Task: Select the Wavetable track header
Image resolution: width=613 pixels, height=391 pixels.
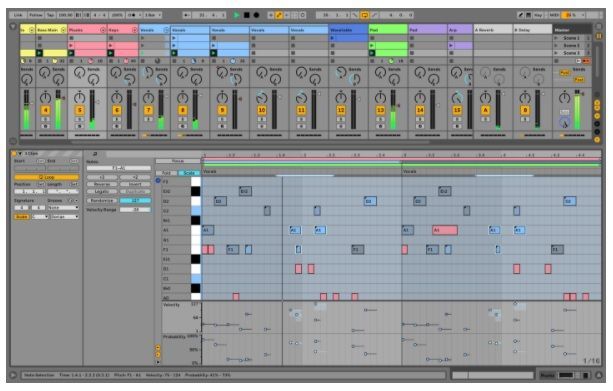Action: pos(348,30)
